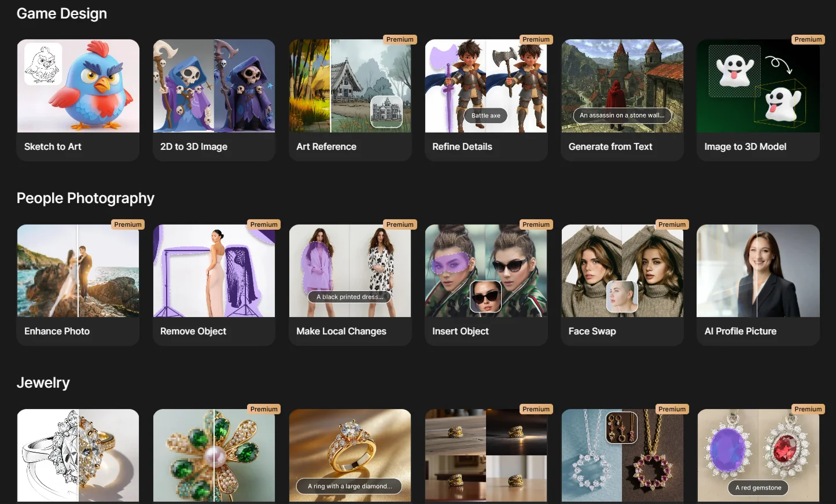
Task: Open the 2D to 3D Image card
Action: tap(214, 100)
